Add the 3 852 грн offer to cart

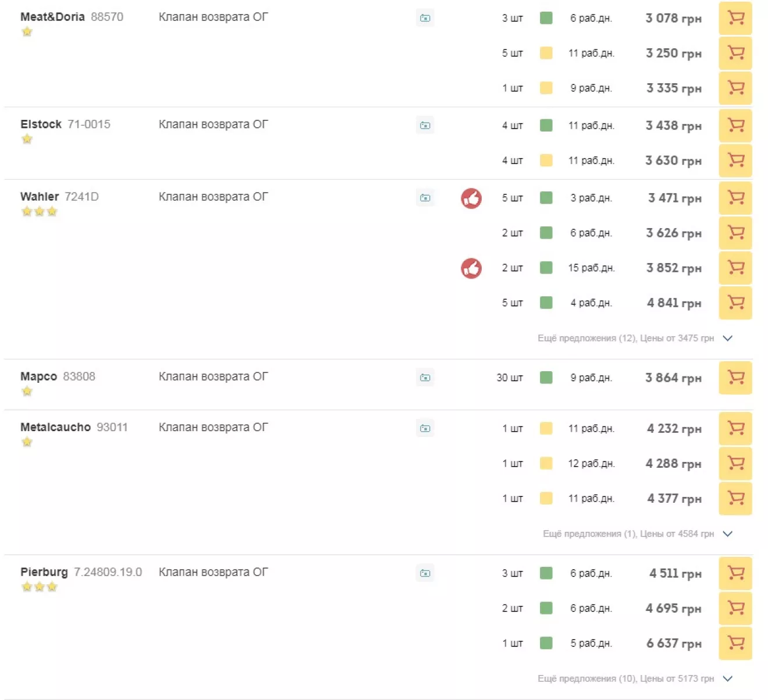point(735,268)
